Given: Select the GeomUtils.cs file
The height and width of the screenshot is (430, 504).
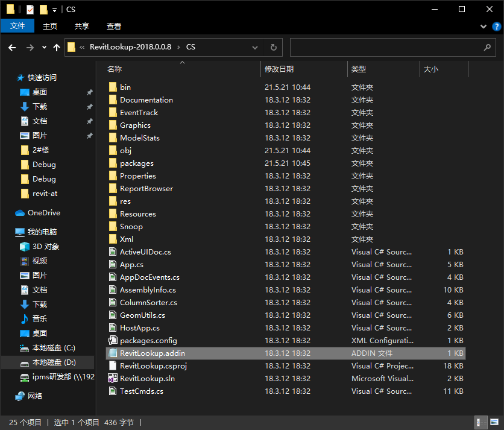Looking at the screenshot, I should click(x=142, y=315).
